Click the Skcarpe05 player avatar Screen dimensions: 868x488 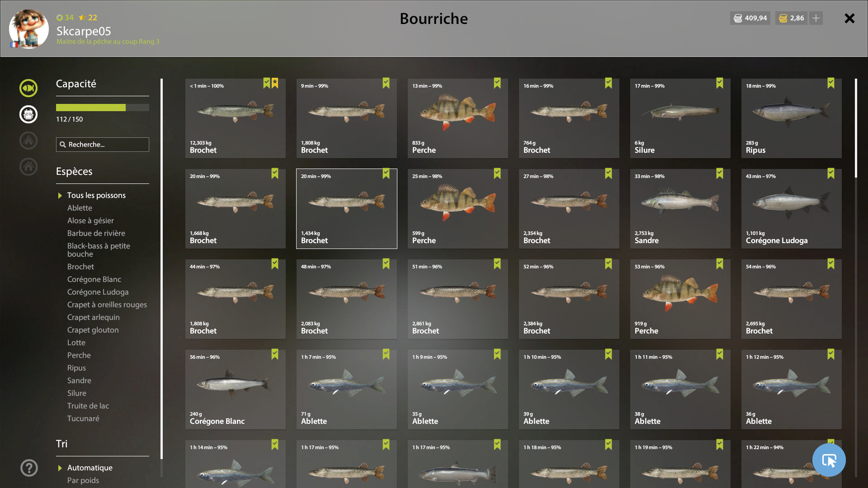click(29, 29)
